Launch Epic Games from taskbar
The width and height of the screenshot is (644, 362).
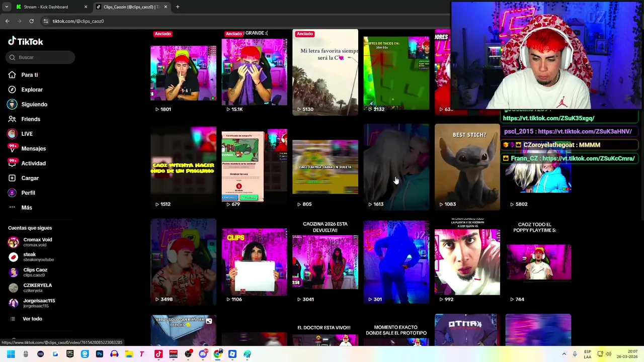70,354
